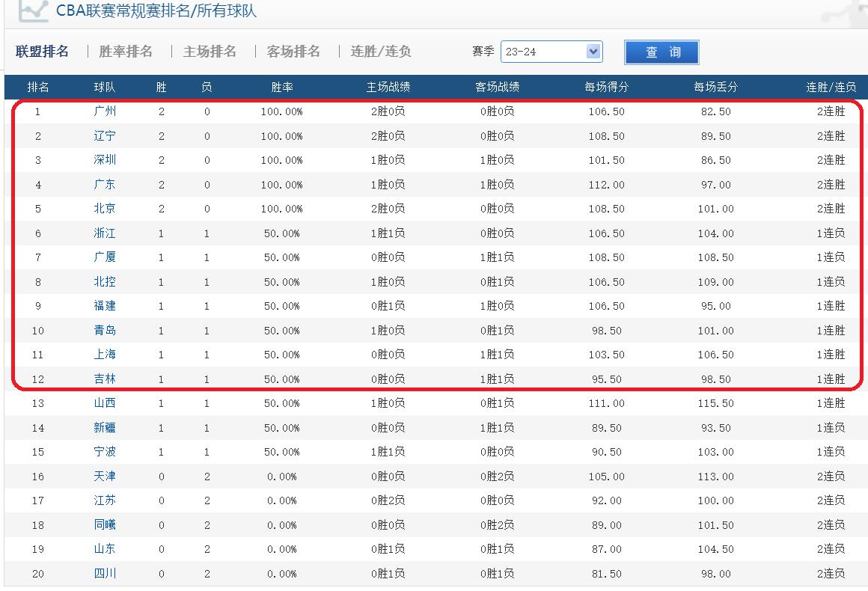
Task: Switch to the 胜率排名 tab
Action: [126, 52]
